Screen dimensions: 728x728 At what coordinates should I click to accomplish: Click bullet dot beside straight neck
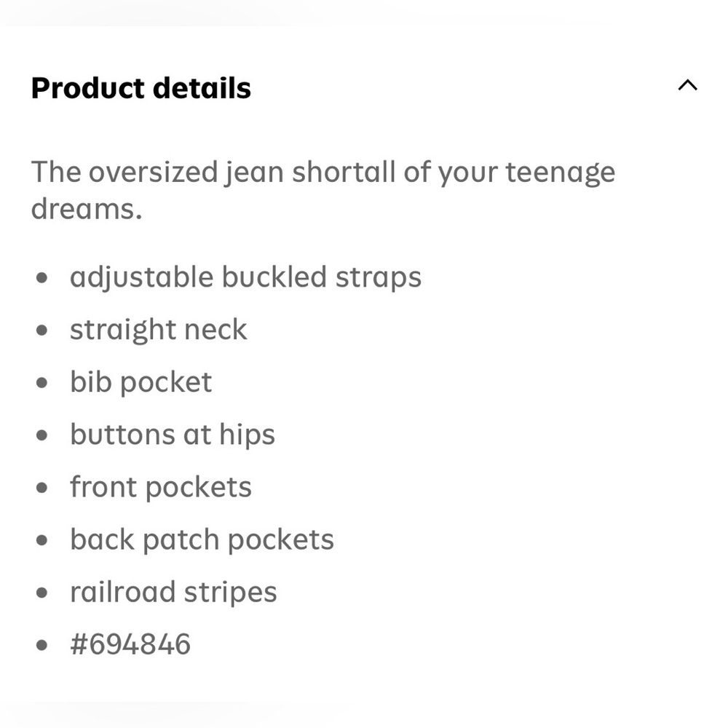tap(41, 331)
